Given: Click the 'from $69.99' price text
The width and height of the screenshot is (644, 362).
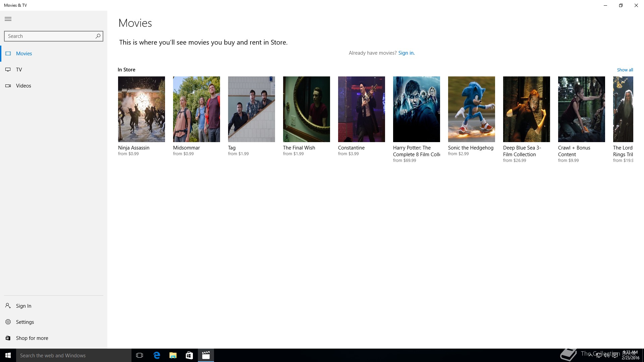Looking at the screenshot, I should (405, 161).
